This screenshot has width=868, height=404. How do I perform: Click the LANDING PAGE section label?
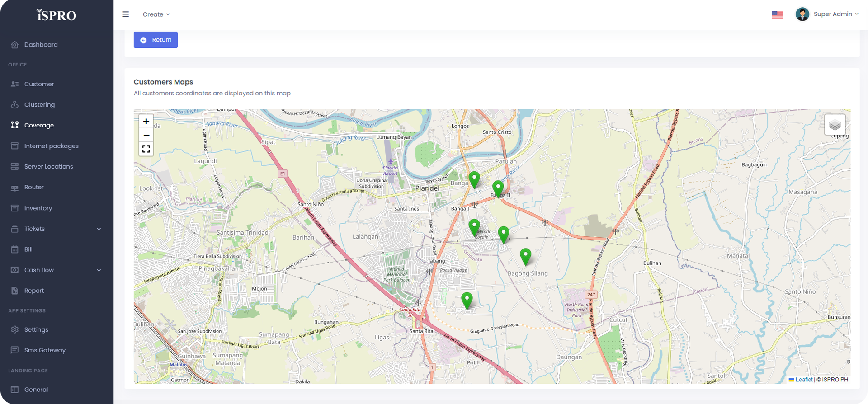(x=28, y=371)
